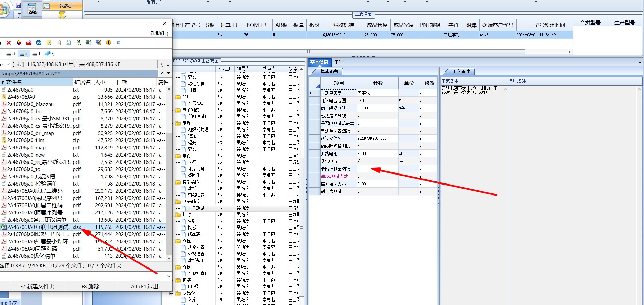
Task: Click 阻焊 folder icon in process tree
Action: 178,123
